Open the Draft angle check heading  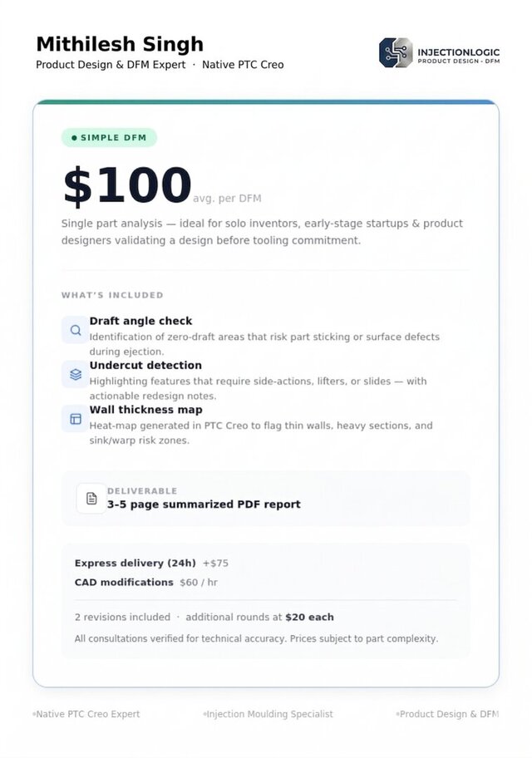[140, 321]
